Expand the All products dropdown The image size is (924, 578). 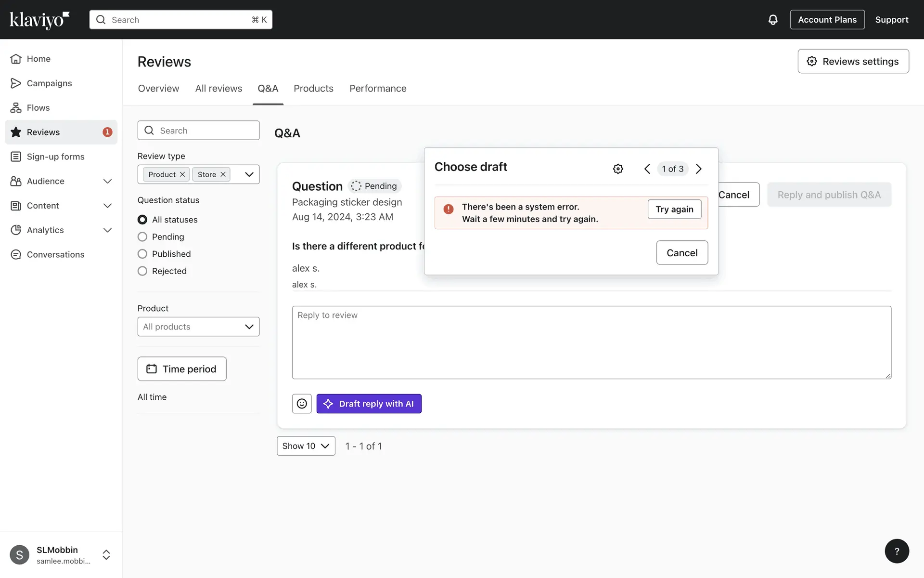(x=198, y=327)
